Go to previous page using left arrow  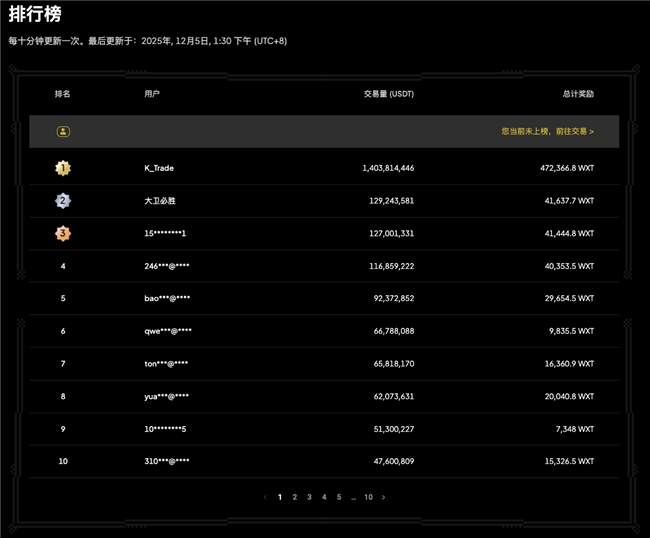point(265,497)
